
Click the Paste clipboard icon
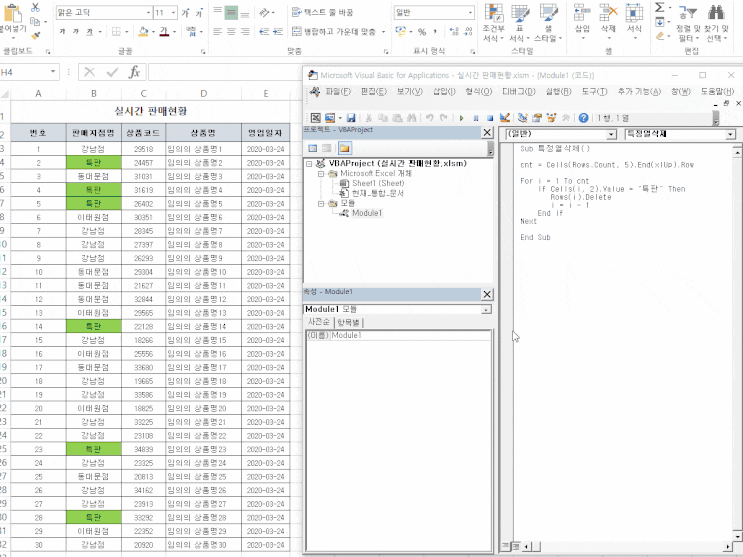[x=12, y=13]
